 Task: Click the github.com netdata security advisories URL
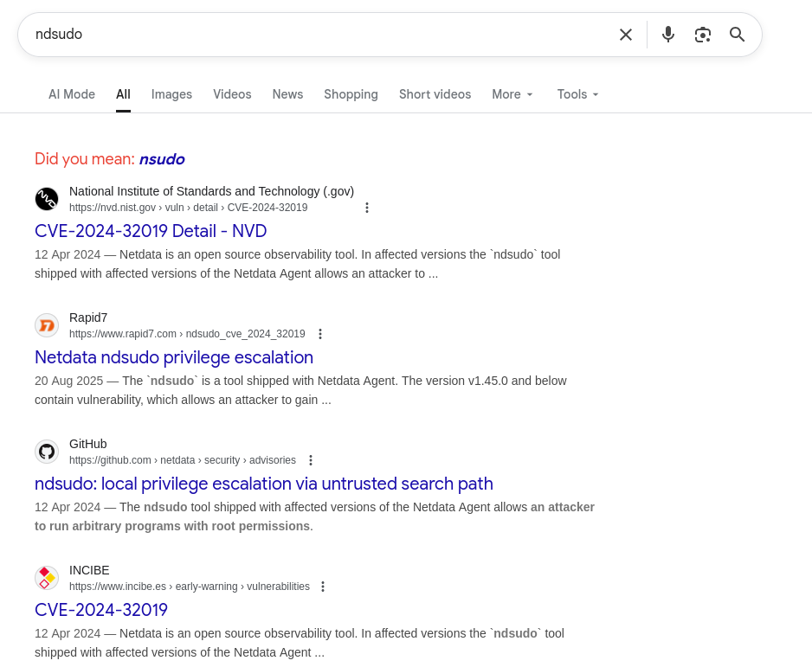click(183, 460)
